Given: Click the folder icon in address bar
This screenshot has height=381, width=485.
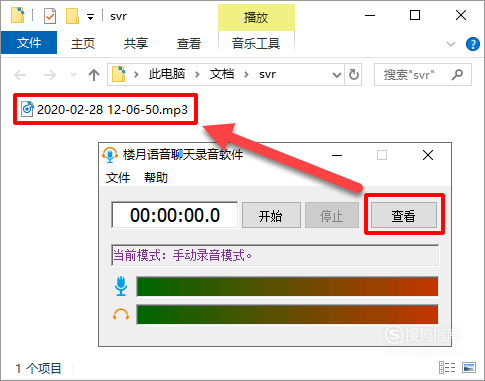Looking at the screenshot, I should point(119,74).
